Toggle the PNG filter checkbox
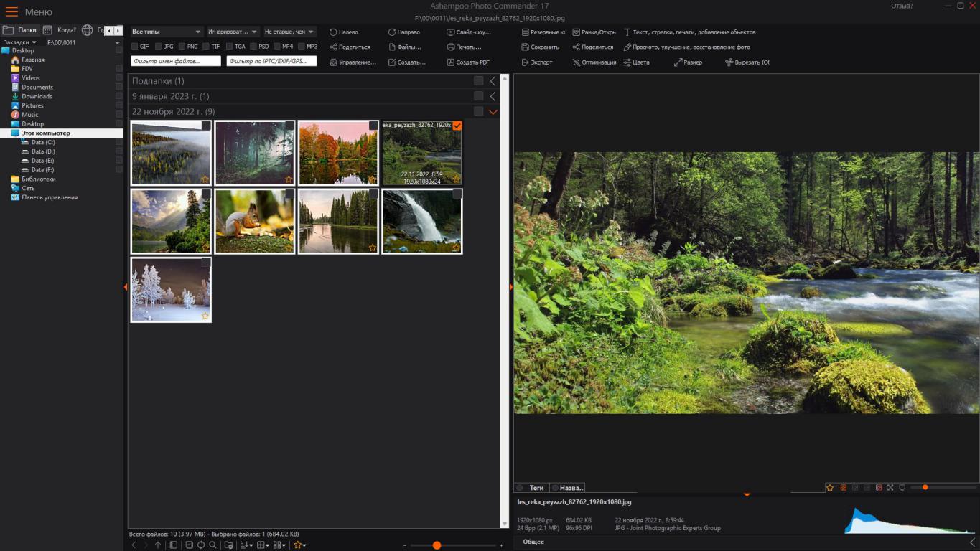980x551 pixels. point(182,47)
